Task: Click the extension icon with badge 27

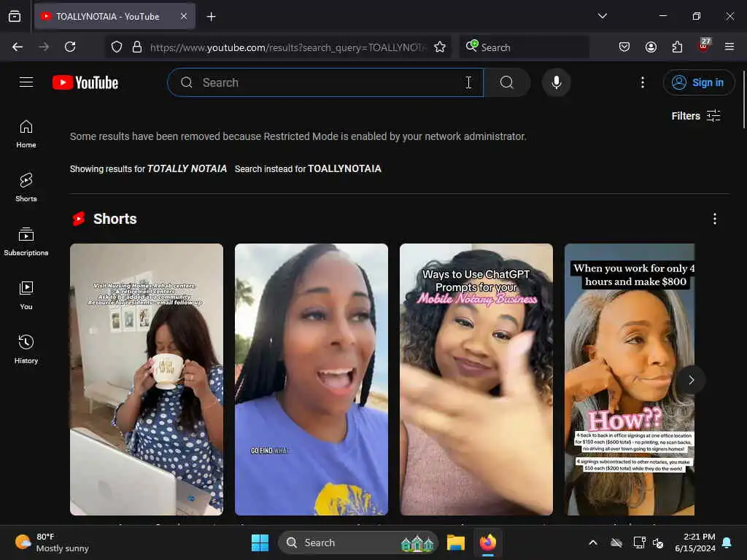Action: (x=703, y=46)
